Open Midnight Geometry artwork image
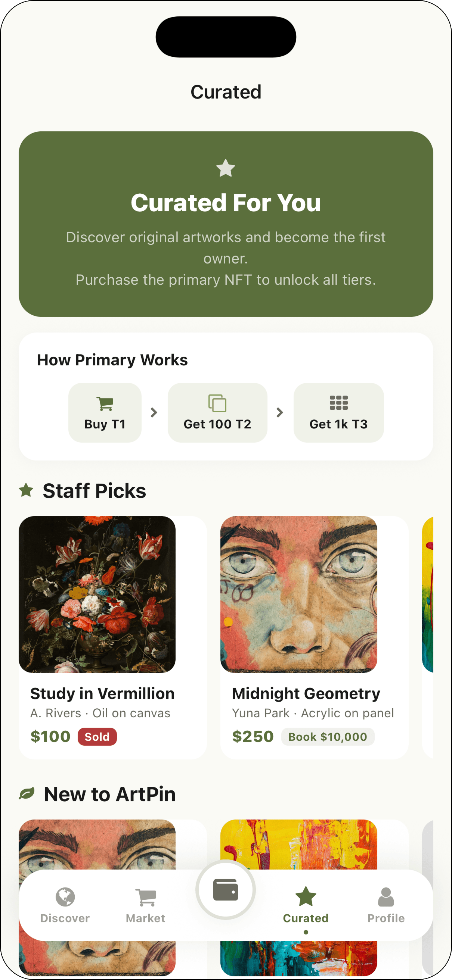 coord(298,594)
